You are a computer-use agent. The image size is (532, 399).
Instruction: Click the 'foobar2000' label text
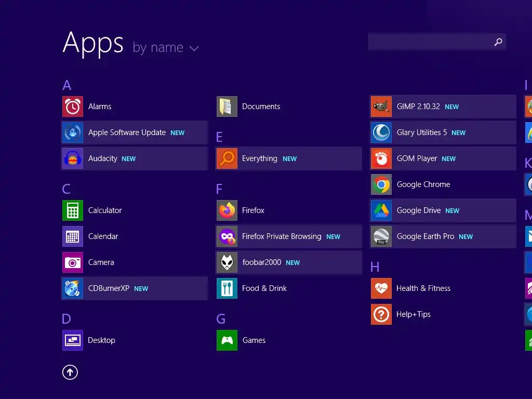pyautogui.click(x=262, y=262)
